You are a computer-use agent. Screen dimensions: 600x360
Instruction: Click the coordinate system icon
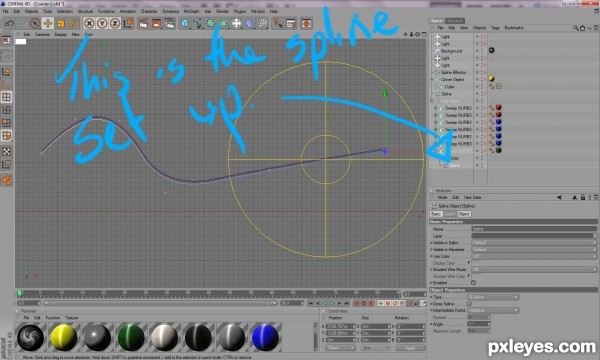128,24
